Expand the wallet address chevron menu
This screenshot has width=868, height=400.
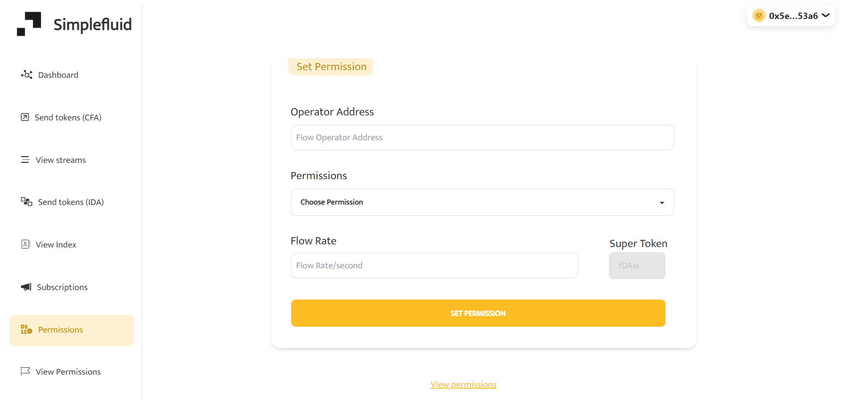pos(826,15)
